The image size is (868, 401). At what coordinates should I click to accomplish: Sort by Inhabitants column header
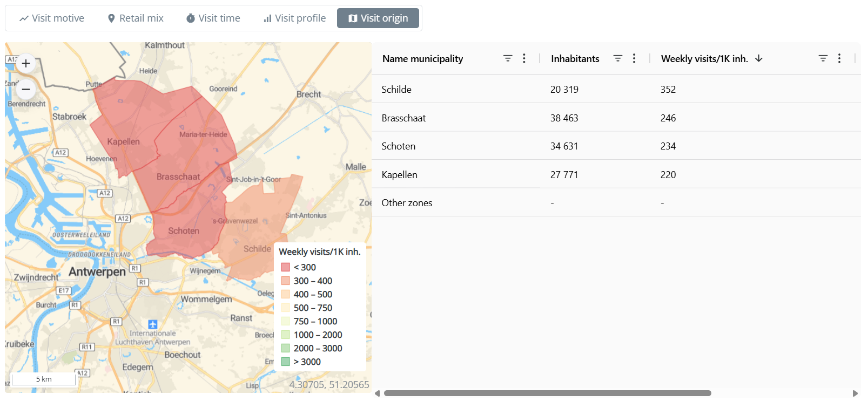(x=575, y=59)
